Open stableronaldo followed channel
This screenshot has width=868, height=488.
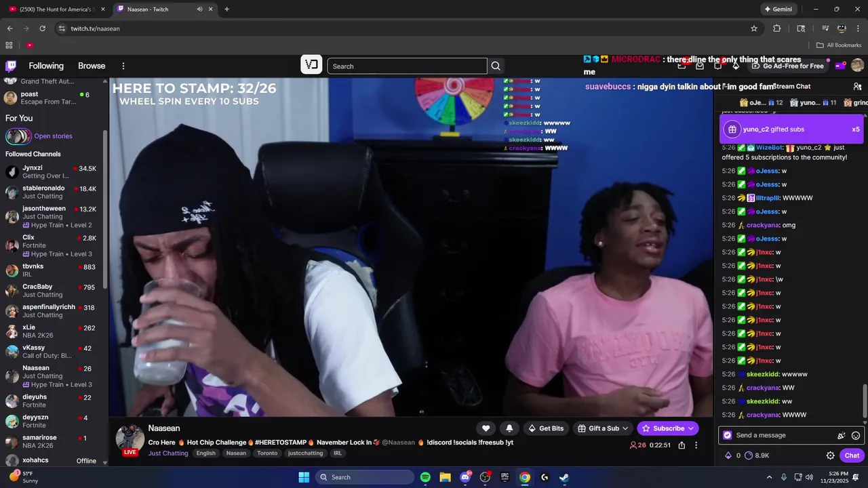[x=53, y=192]
